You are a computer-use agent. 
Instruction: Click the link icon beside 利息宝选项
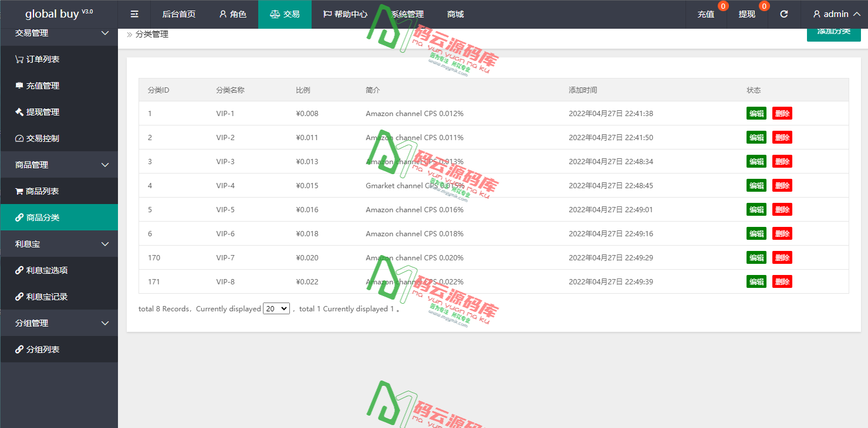19,270
